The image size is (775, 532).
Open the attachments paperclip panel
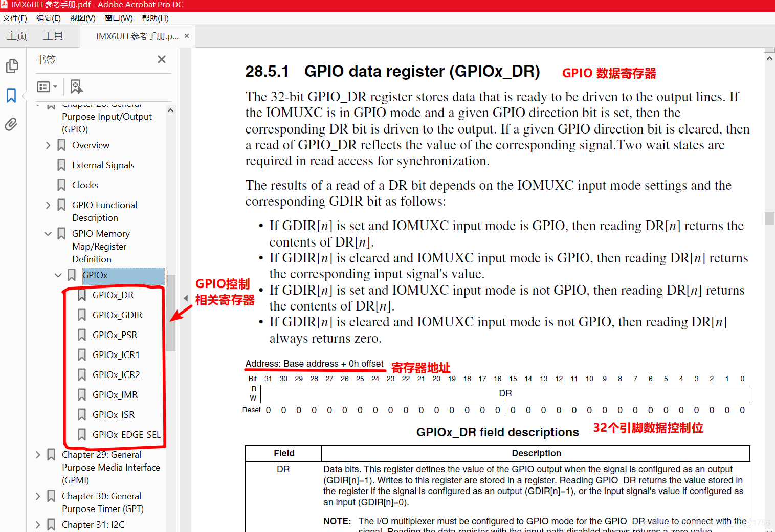click(x=11, y=124)
